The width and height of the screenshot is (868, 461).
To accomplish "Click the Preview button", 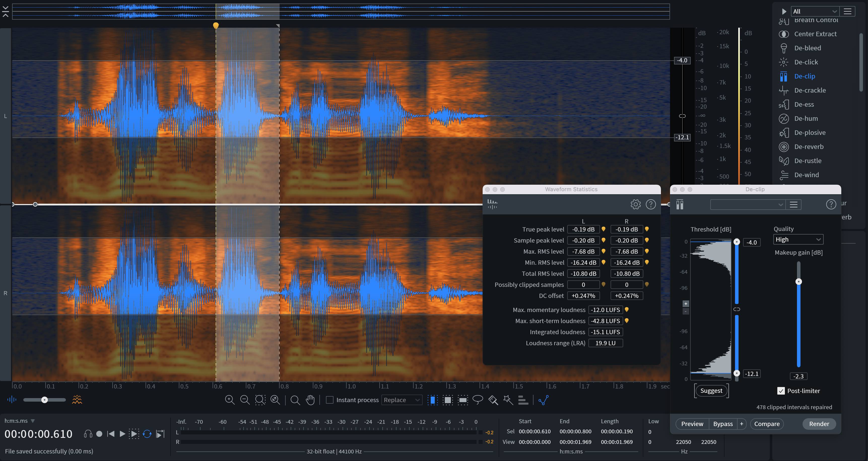I will pyautogui.click(x=692, y=424).
